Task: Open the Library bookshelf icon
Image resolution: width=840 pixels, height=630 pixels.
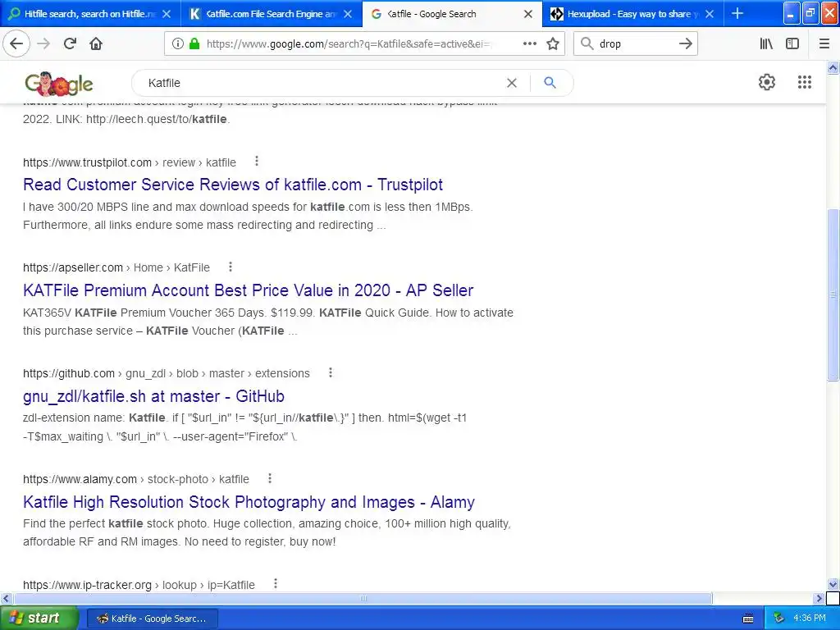Action: (x=766, y=44)
